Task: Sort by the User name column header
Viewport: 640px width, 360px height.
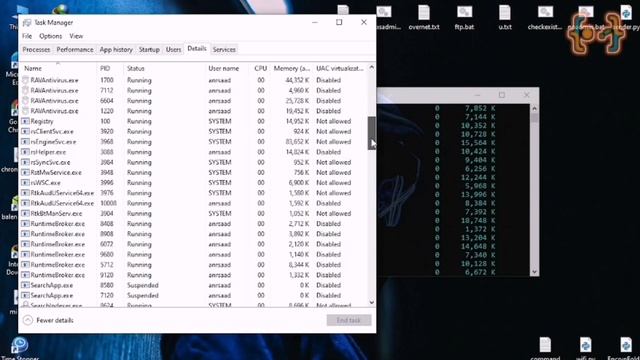Action: (224, 68)
